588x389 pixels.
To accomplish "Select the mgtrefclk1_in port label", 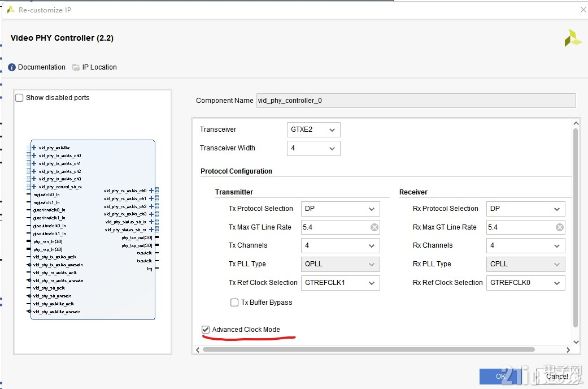I will (46, 202).
